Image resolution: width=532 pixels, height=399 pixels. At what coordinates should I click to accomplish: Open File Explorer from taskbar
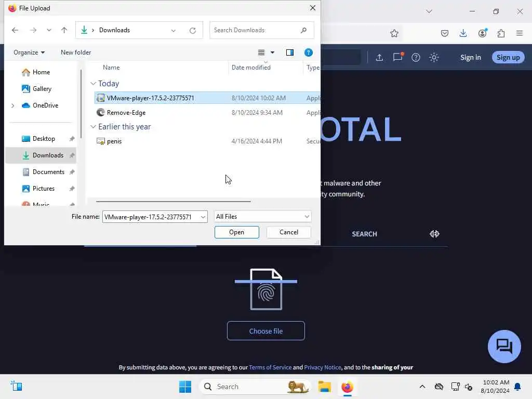[x=324, y=387]
